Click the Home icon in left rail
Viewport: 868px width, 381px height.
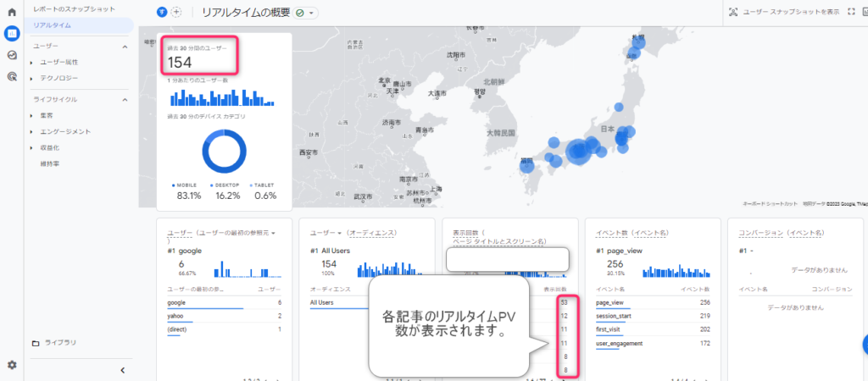tap(12, 13)
